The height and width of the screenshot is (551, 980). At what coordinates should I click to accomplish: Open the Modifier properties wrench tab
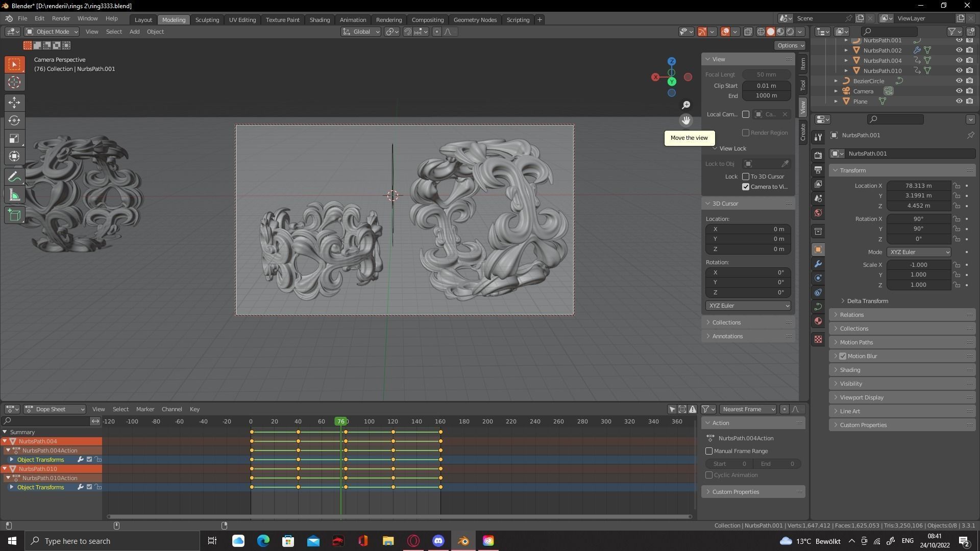click(818, 264)
